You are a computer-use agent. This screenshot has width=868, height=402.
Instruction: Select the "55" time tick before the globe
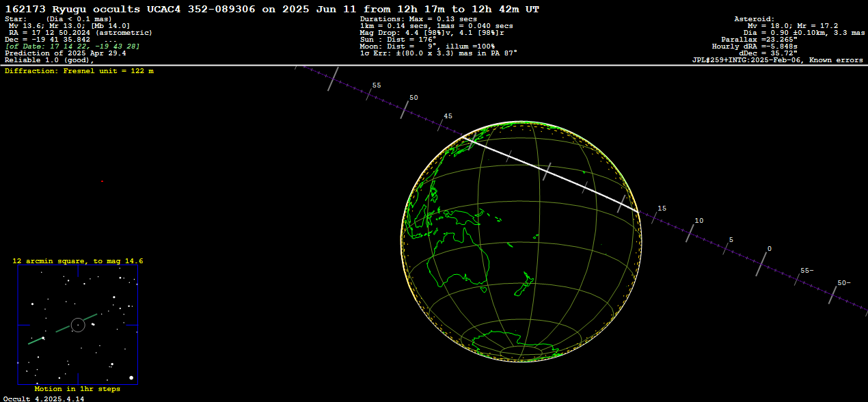[x=377, y=85]
